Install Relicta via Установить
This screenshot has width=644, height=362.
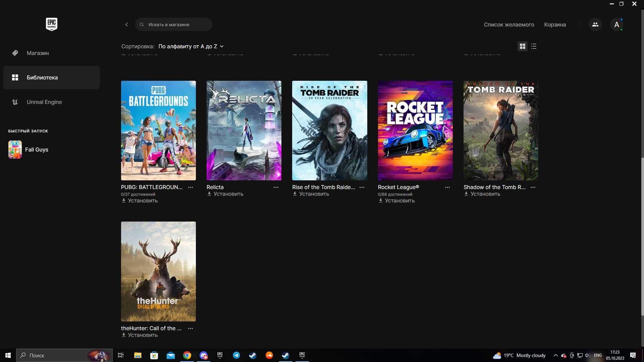225,194
